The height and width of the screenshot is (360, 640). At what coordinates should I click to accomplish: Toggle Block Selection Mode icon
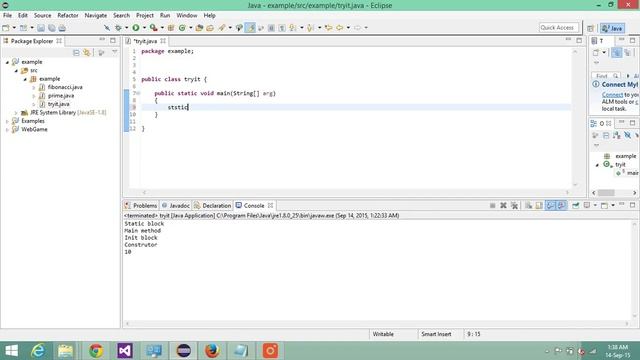(271, 28)
